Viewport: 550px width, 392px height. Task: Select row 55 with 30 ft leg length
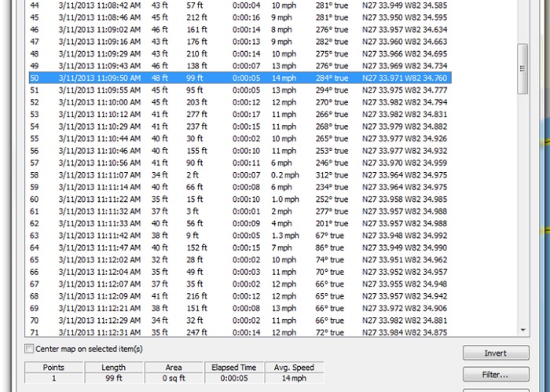pyautogui.click(x=236, y=139)
